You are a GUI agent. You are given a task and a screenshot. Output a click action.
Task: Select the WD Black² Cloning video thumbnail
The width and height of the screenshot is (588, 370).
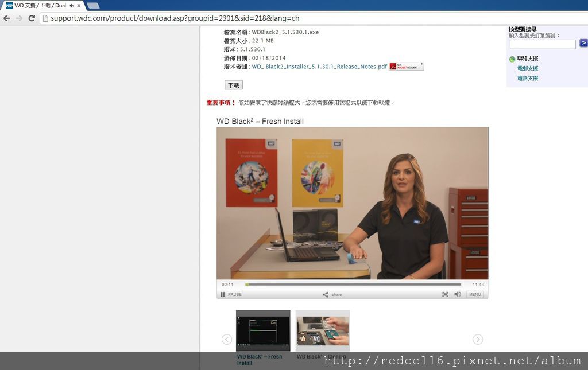coord(323,330)
